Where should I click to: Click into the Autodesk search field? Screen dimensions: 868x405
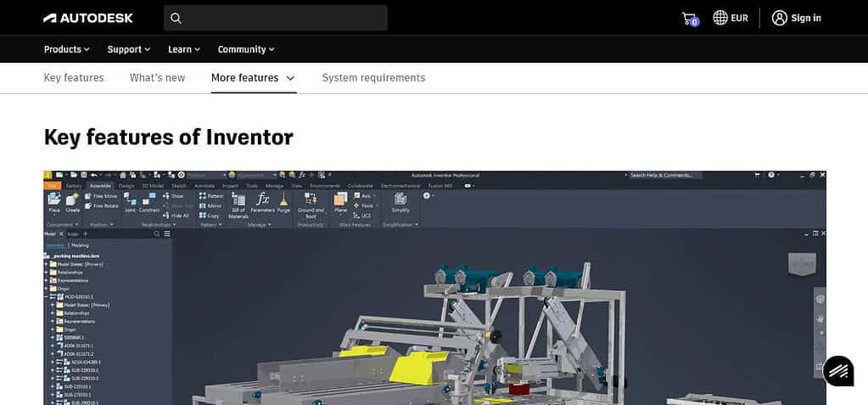(276, 19)
